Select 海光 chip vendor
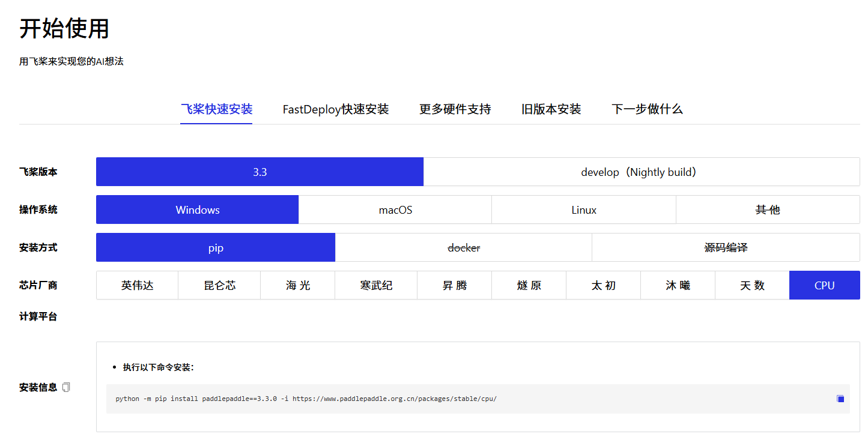Image resolution: width=868 pixels, height=446 pixels. point(297,285)
